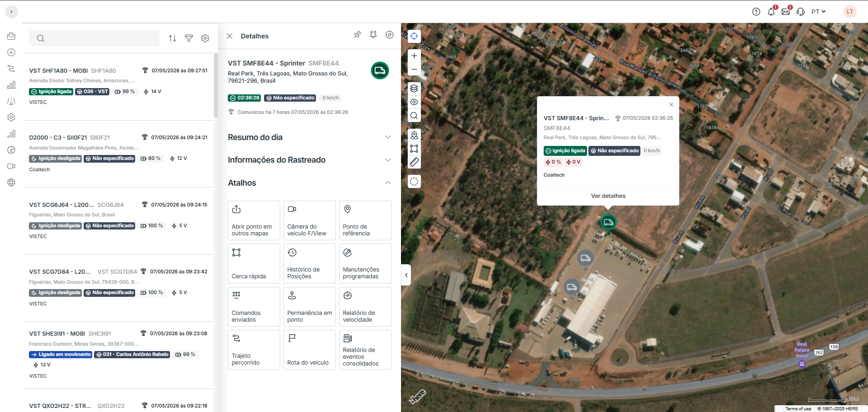Click Ver detalhes in map popup
Screen dimensions: 868x412
tap(608, 196)
